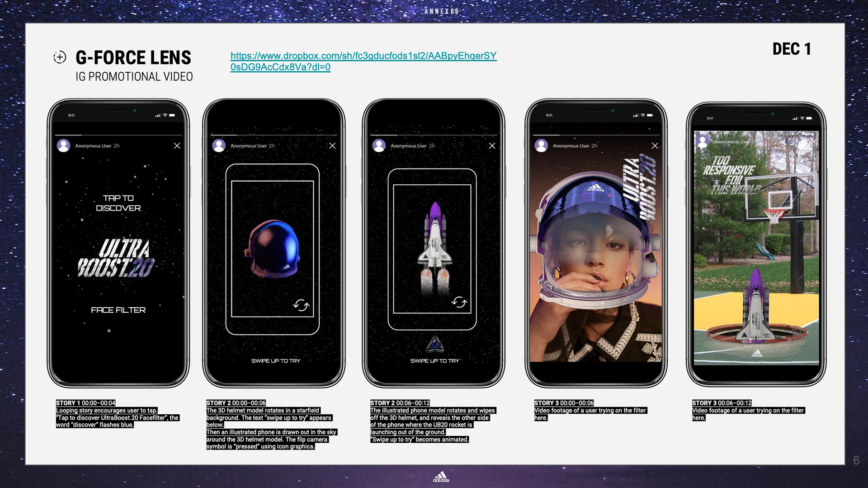Image resolution: width=868 pixels, height=488 pixels.
Task: Click the story progress bar on second phone
Action: tap(274, 135)
